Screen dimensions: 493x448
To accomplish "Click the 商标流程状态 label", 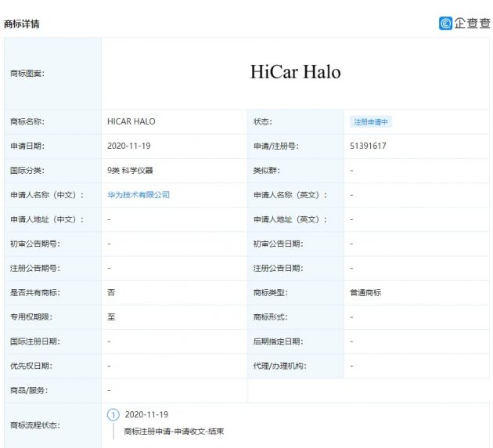I will (x=35, y=425).
